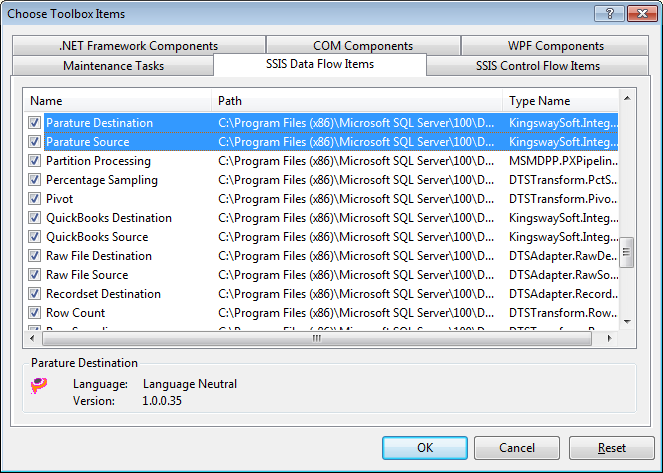This screenshot has width=663, height=473.
Task: Switch to SSIS Control Flow Items tab
Action: (x=537, y=66)
